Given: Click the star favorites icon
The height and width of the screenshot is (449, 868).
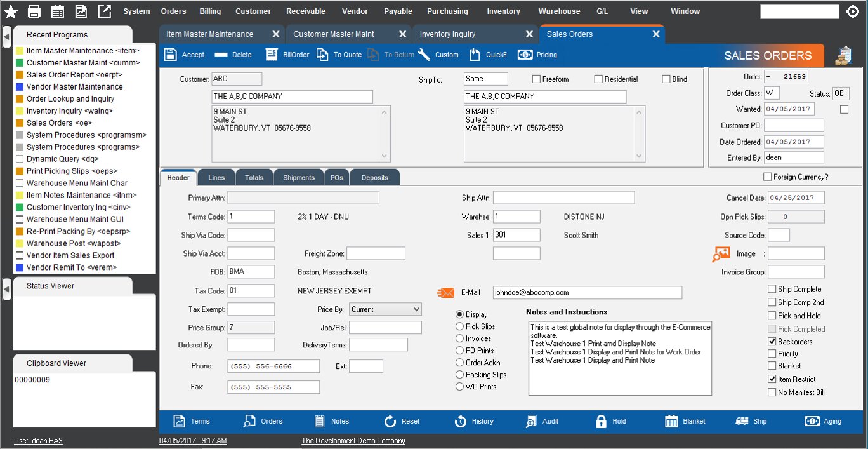Looking at the screenshot, I should (11, 11).
